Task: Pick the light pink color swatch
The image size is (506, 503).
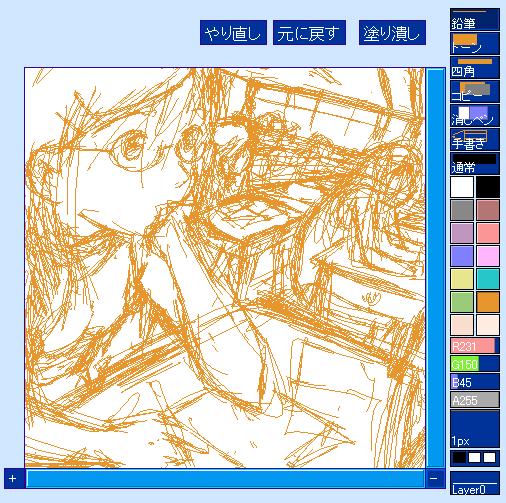Action: (x=488, y=256)
